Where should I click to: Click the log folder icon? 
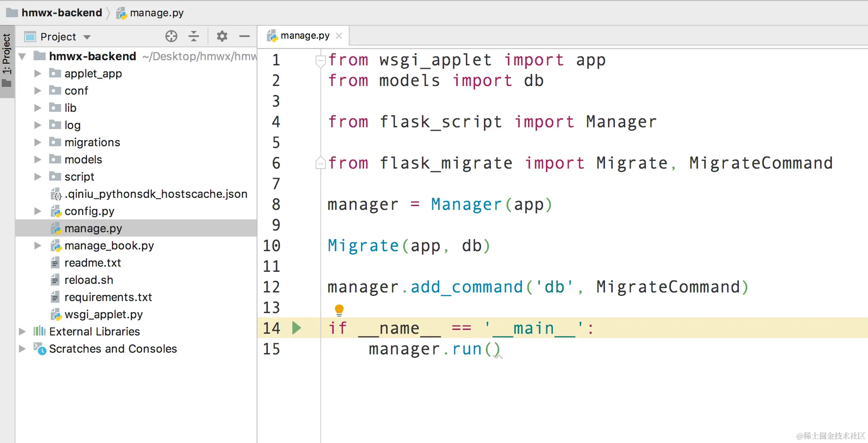coord(55,125)
